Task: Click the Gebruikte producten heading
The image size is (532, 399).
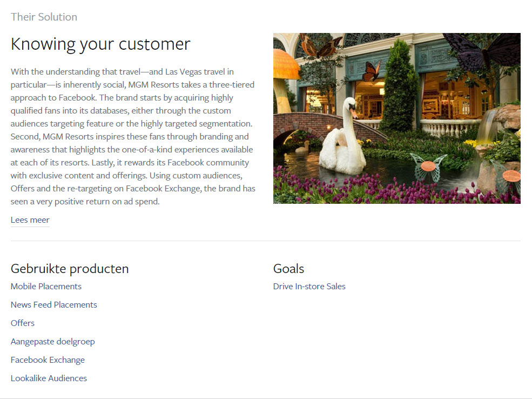Action: [70, 269]
